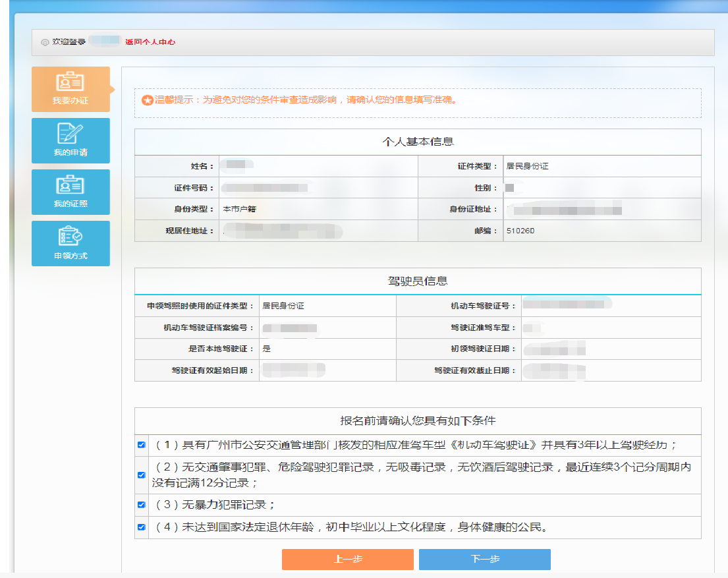Toggle the checkbox for condition (4) 未达到国家法定退休年龄

[141, 527]
